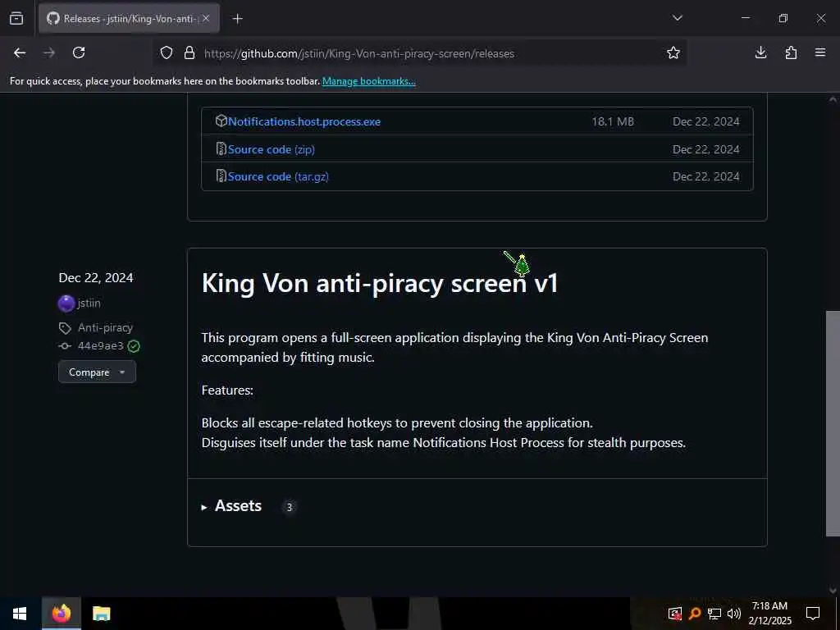Image resolution: width=840 pixels, height=630 pixels.
Task: Download Source code (zip)
Action: tap(271, 149)
